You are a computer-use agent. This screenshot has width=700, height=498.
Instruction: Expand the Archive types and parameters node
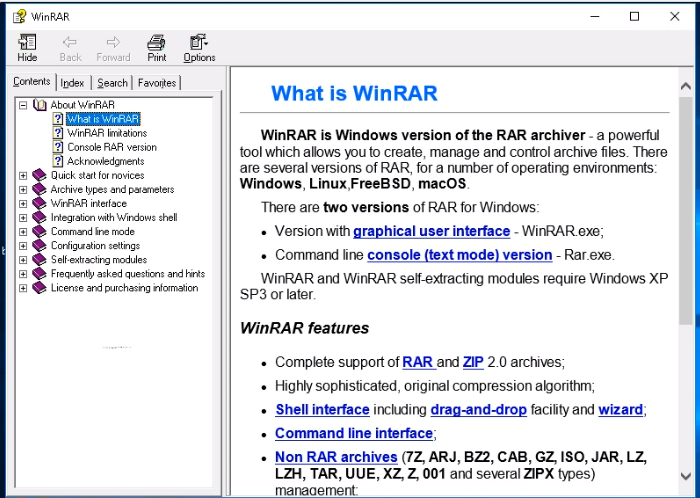click(23, 190)
